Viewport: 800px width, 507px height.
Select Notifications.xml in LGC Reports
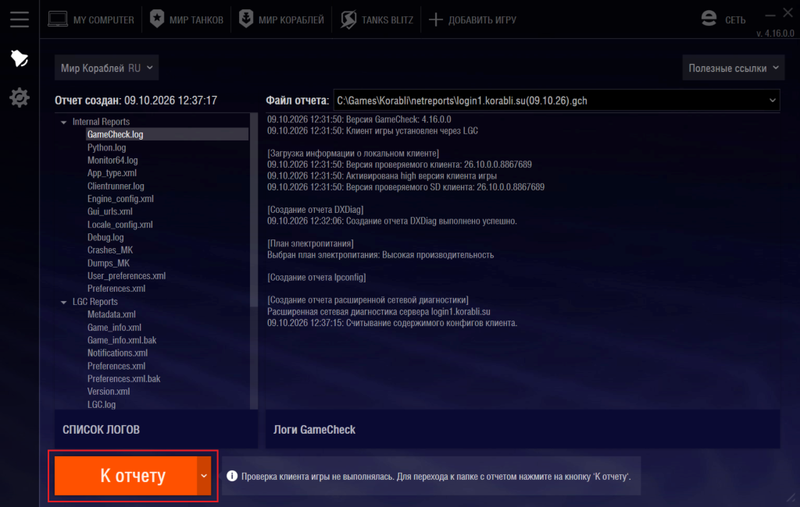tap(117, 353)
